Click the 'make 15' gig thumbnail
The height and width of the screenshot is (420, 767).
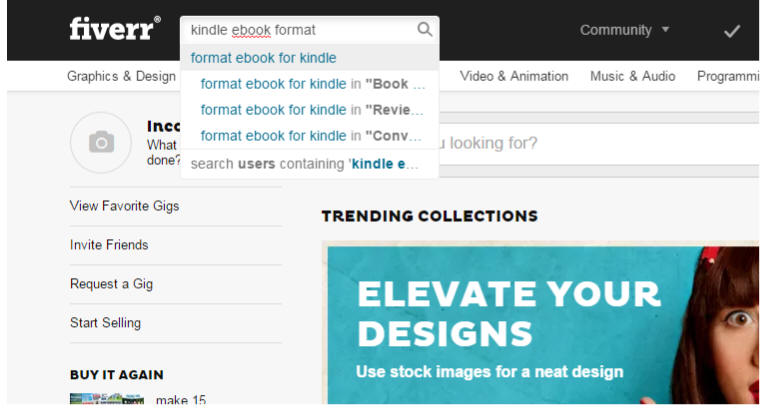click(x=107, y=398)
